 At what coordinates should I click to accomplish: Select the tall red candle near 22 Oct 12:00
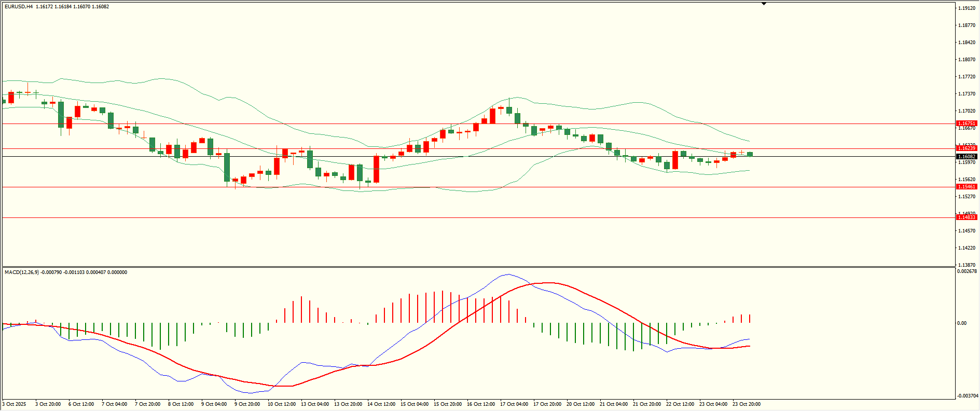[675, 160]
